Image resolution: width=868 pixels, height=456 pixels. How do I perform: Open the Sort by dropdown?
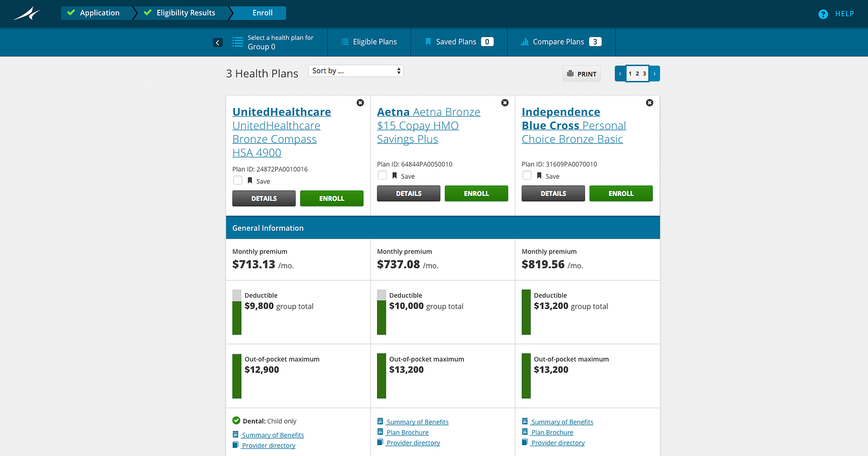[x=356, y=71]
